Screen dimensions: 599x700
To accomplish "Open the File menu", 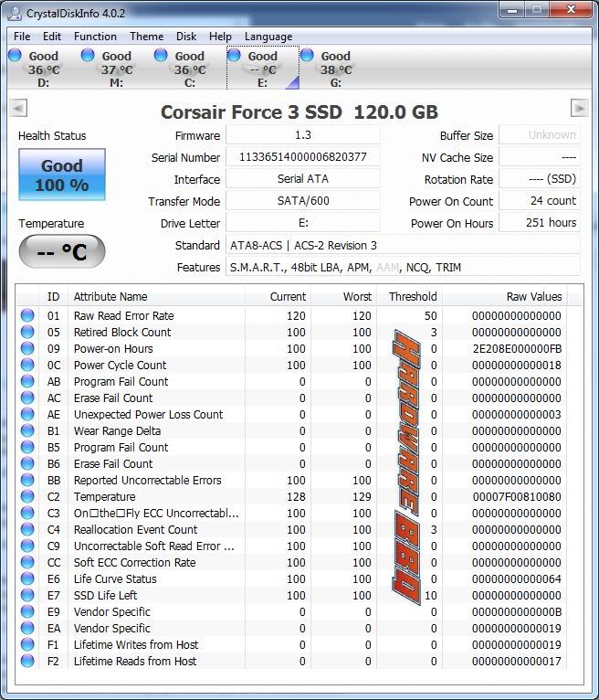I will [22, 37].
